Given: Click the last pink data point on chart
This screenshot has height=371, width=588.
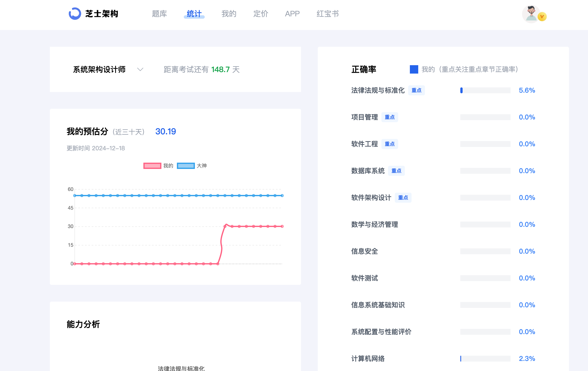Looking at the screenshot, I should point(282,226).
